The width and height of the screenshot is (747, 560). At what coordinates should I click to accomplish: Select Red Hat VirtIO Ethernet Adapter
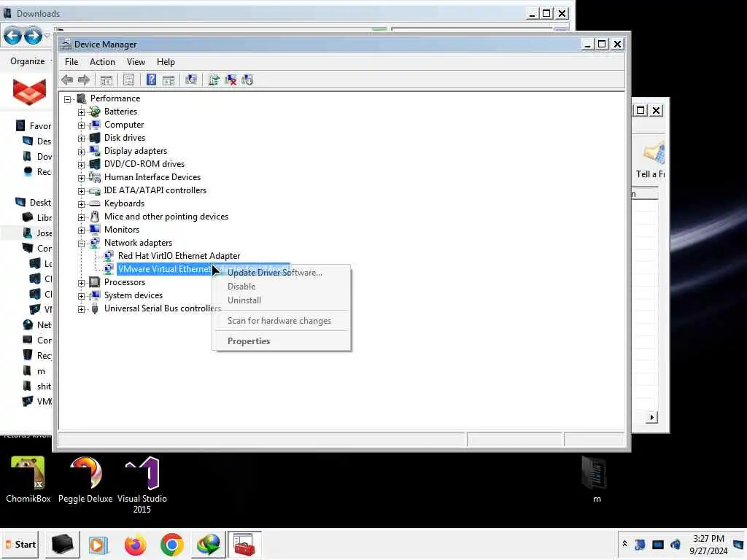[179, 256]
